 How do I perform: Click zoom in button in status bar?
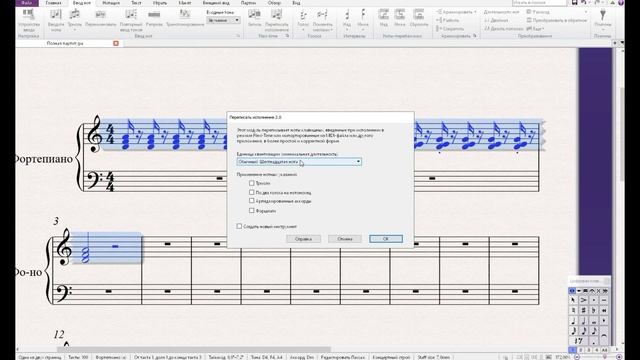point(619,357)
